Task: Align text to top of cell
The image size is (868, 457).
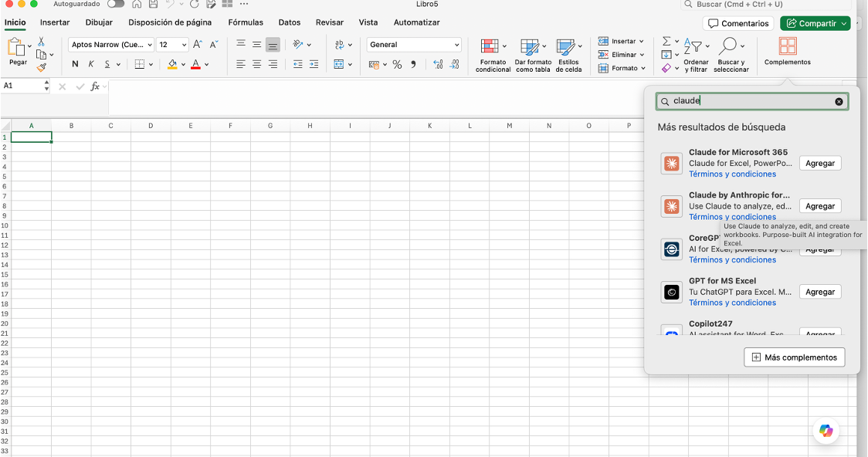Action: click(241, 44)
